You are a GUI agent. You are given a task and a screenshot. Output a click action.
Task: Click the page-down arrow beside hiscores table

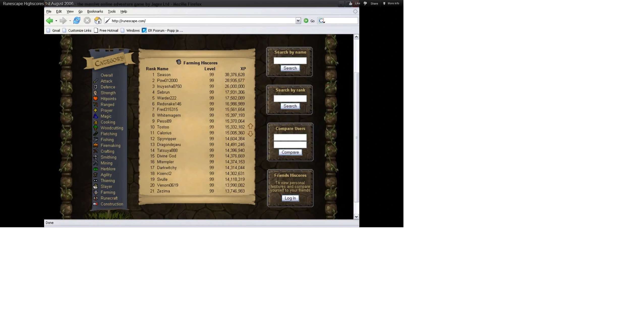pyautogui.click(x=250, y=134)
